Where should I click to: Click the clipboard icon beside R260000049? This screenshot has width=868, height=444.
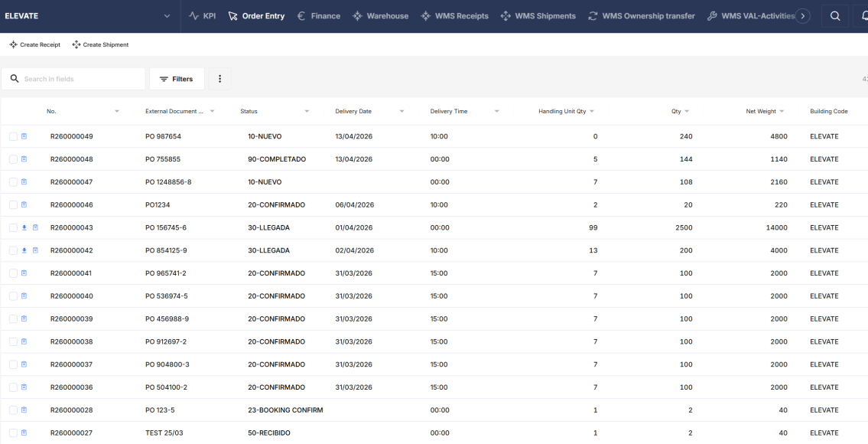click(25, 136)
